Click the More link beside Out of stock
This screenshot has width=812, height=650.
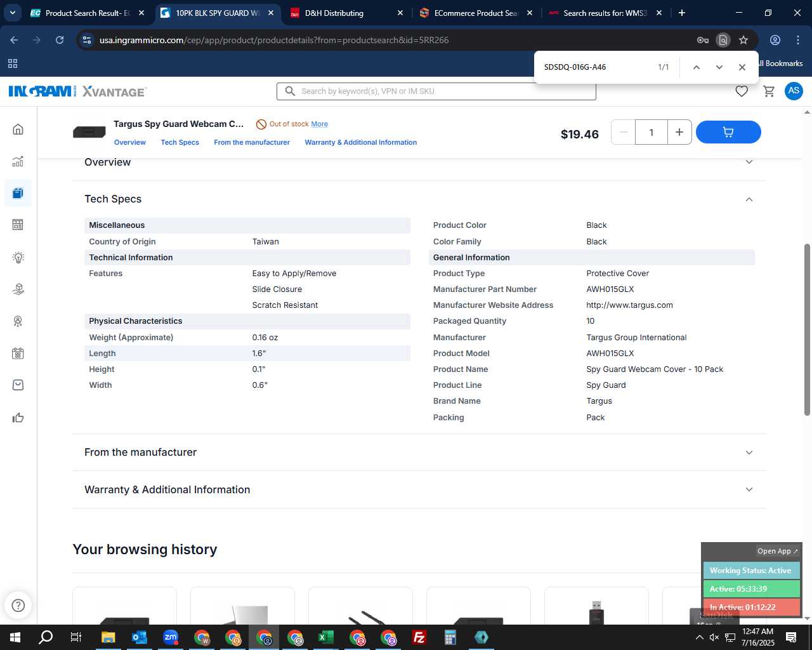(320, 124)
